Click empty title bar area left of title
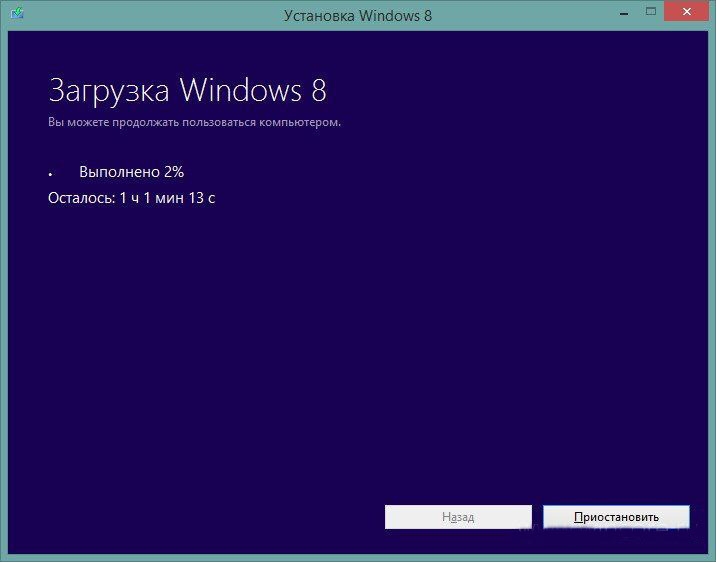This screenshot has height=562, width=716. point(150,15)
